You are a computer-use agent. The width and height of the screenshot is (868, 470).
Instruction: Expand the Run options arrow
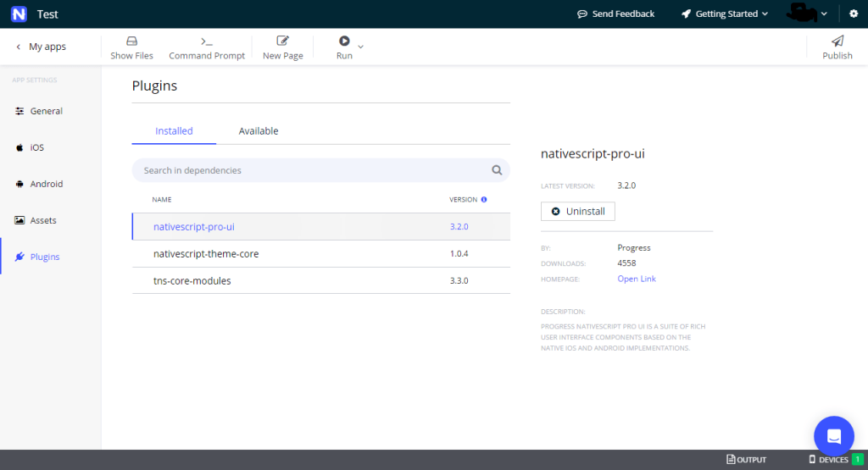point(360,47)
